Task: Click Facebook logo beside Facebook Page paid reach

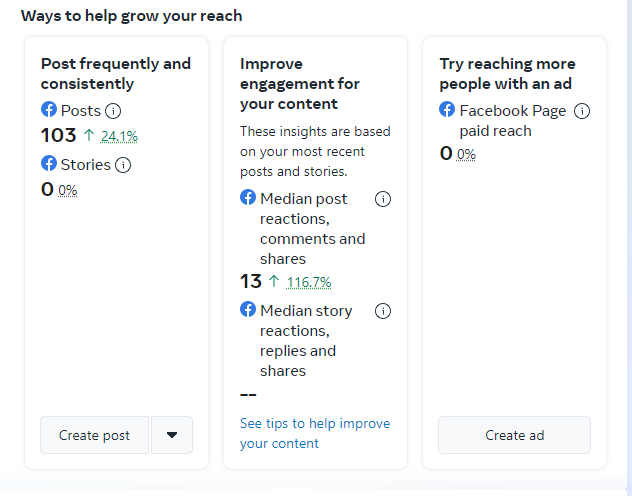Action: point(447,110)
